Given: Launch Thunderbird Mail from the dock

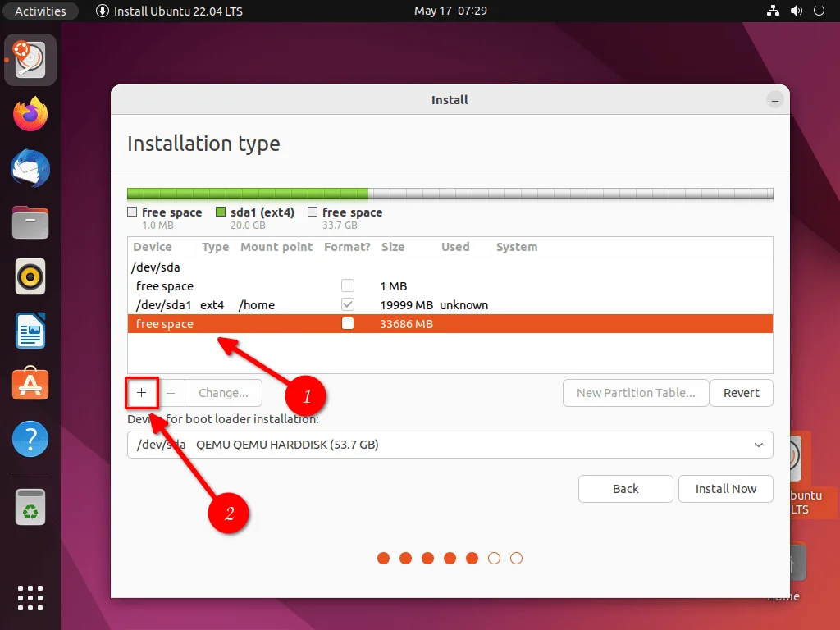Looking at the screenshot, I should pos(30,169).
